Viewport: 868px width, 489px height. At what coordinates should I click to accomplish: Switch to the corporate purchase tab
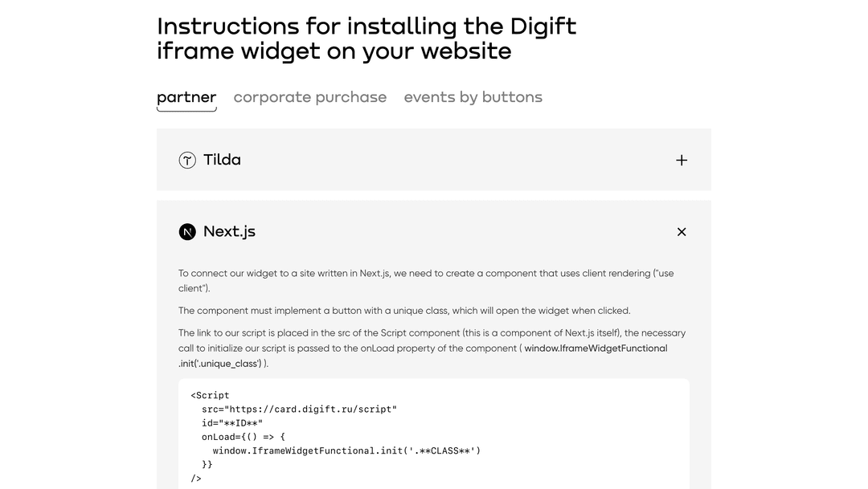point(310,96)
